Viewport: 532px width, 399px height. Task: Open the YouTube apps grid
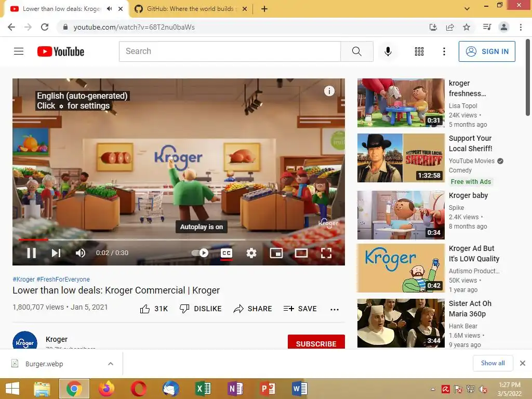coord(419,51)
